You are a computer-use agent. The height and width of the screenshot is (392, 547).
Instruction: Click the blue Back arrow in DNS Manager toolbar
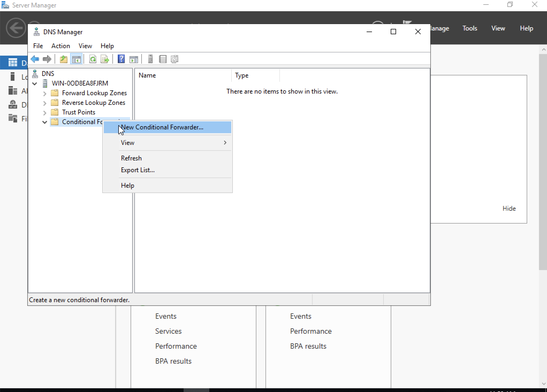[x=35, y=59]
